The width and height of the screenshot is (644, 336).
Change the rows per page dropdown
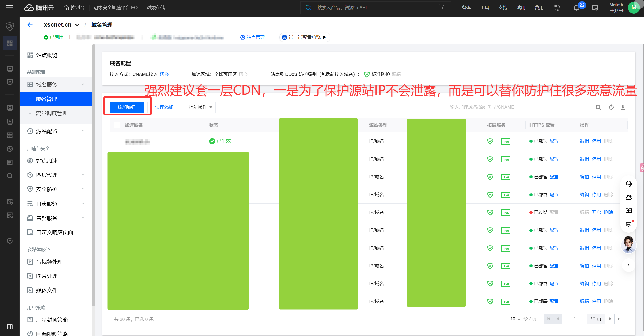tap(515, 319)
